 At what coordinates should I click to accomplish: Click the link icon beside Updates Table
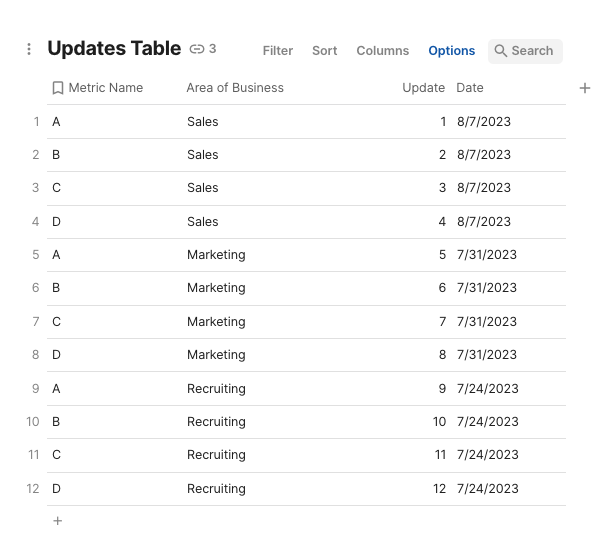point(197,49)
